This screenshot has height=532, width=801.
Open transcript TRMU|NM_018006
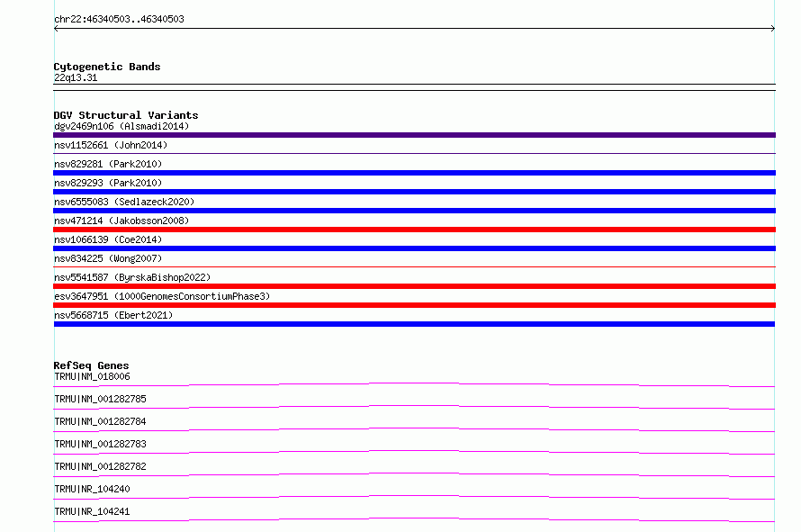pos(92,376)
